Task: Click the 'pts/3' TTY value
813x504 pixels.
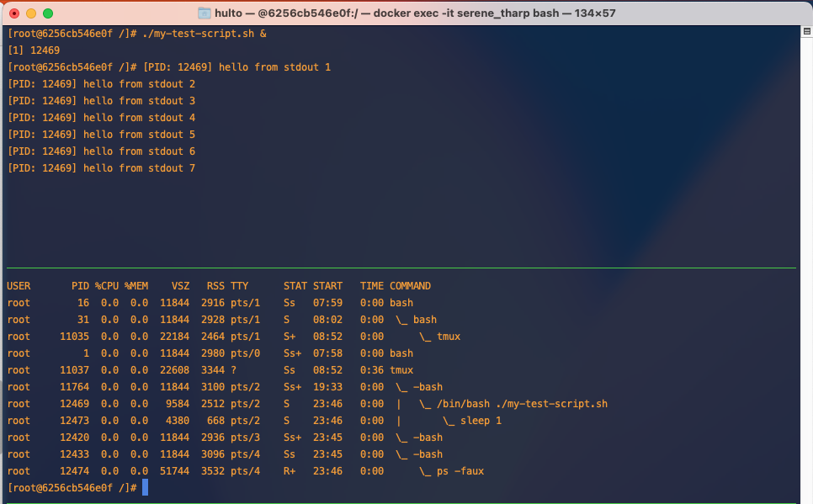Action: [245, 438]
